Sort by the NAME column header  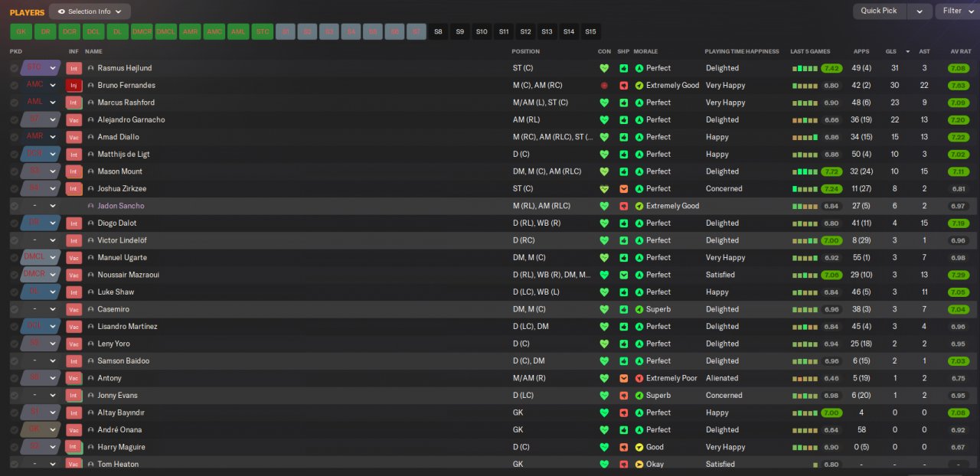[x=93, y=51]
